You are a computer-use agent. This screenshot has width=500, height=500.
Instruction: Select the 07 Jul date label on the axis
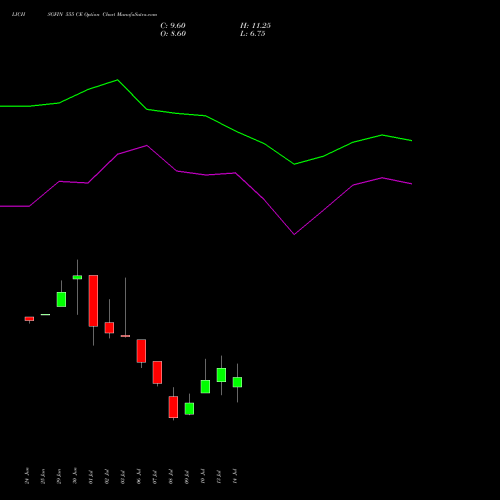coord(155,477)
